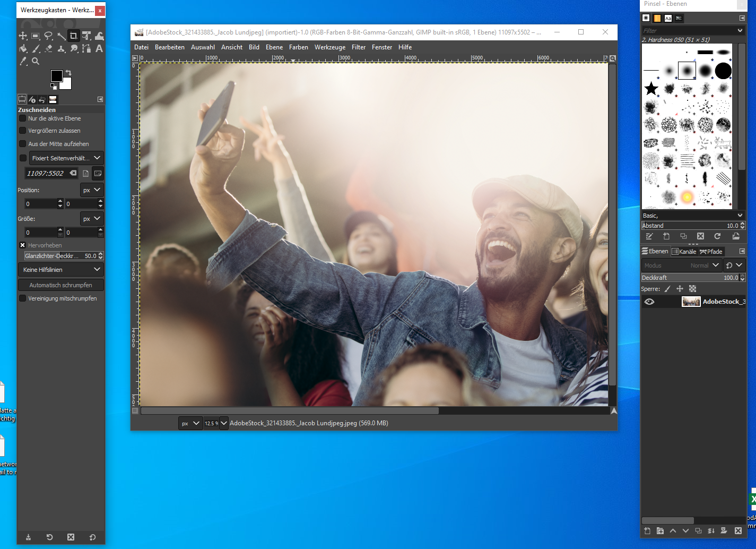Click 'Automatisch schrumpfen' button
The image size is (756, 549).
(60, 285)
